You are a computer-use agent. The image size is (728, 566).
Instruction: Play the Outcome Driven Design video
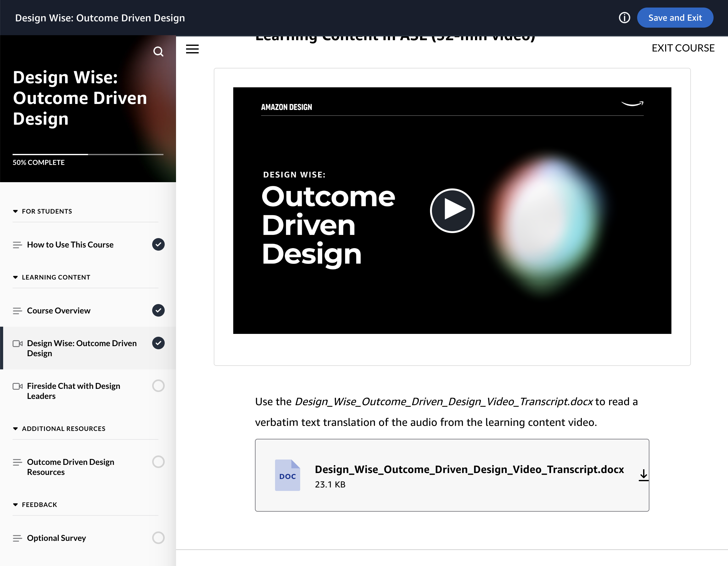click(452, 210)
